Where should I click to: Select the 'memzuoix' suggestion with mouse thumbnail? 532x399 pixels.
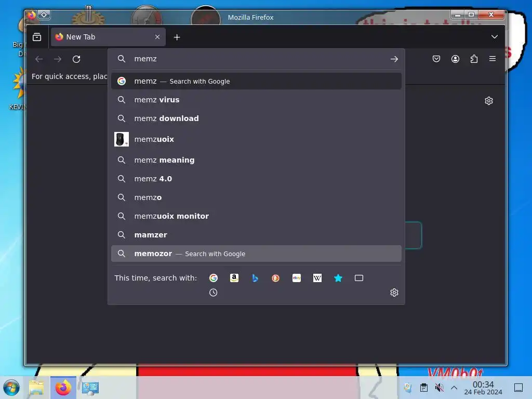point(256,139)
